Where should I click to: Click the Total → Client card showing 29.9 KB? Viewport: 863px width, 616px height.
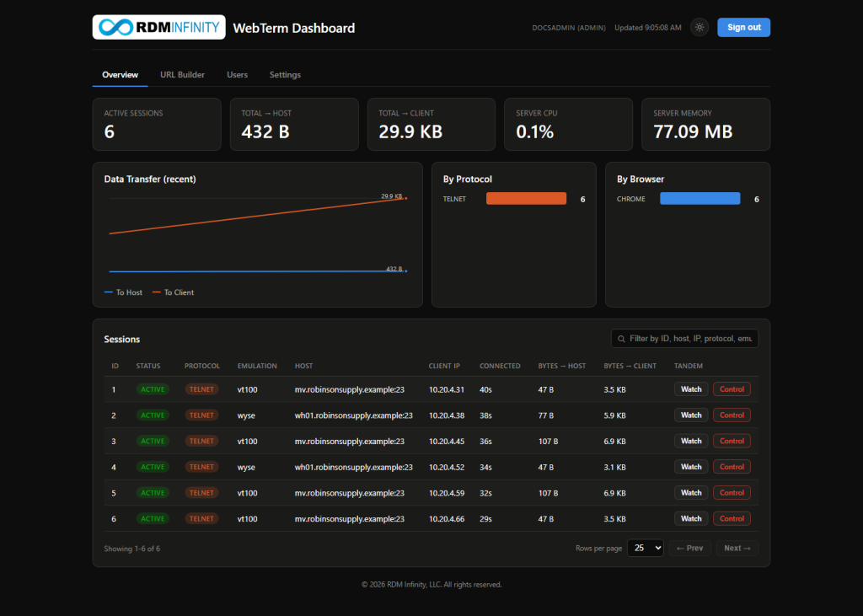pos(431,125)
